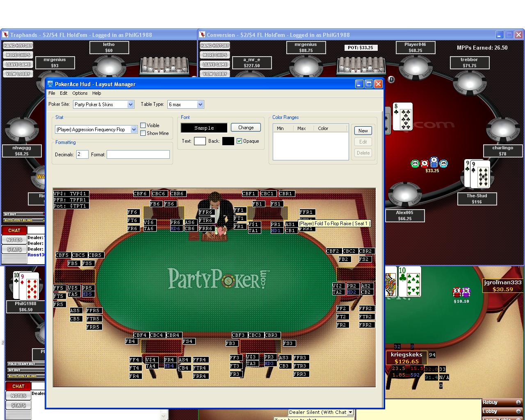
Task: Toggle AUTO-POST BLIND in Traphands window
Action: click(x=23, y=220)
